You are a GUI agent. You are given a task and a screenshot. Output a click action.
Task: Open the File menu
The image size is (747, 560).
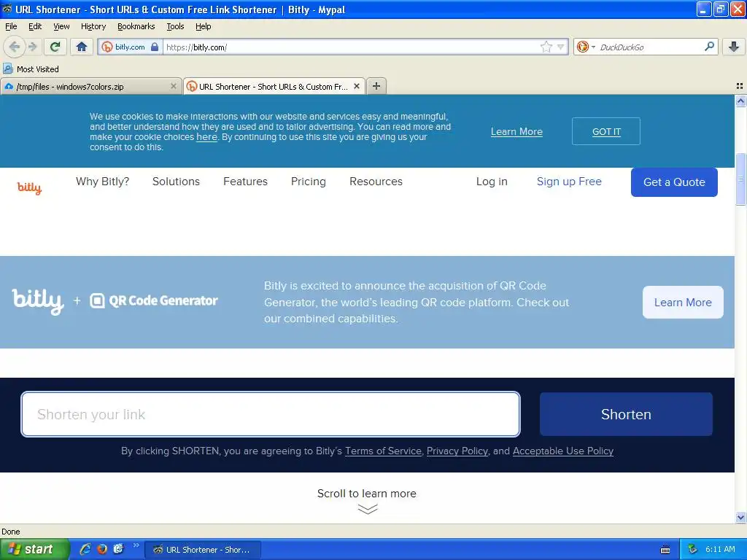[x=11, y=26]
